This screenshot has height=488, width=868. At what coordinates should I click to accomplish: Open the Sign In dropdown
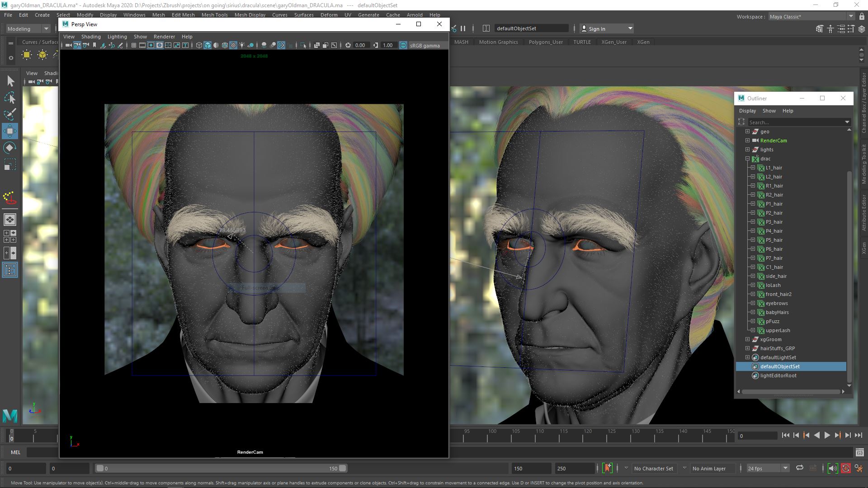click(606, 28)
